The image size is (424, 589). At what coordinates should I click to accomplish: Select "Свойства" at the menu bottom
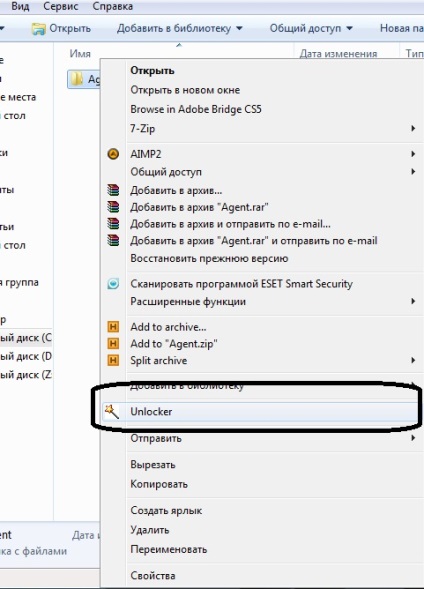(153, 575)
